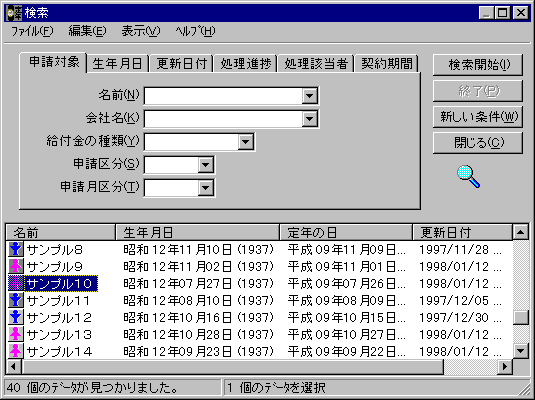Image resolution: width=535 pixels, height=400 pixels.
Task: Sort by the 定年の日 column header
Action: point(346,233)
